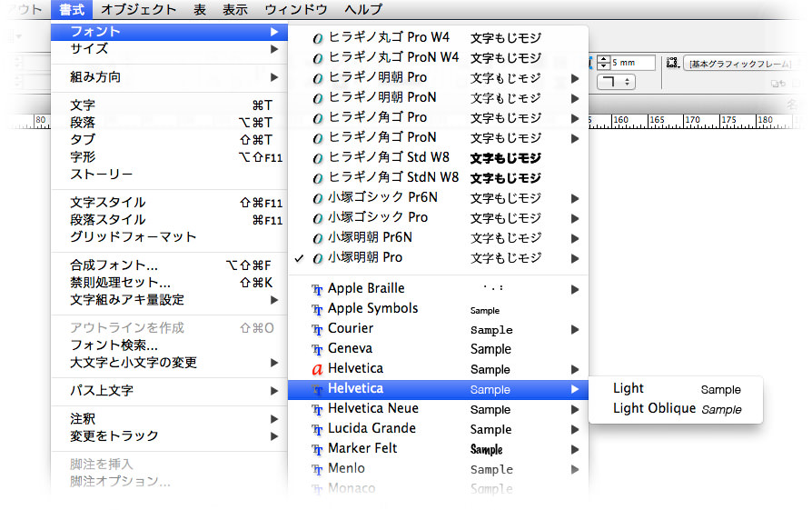Choose the Light style of Helvetica
The height and width of the screenshot is (510, 812).
[x=676, y=389]
